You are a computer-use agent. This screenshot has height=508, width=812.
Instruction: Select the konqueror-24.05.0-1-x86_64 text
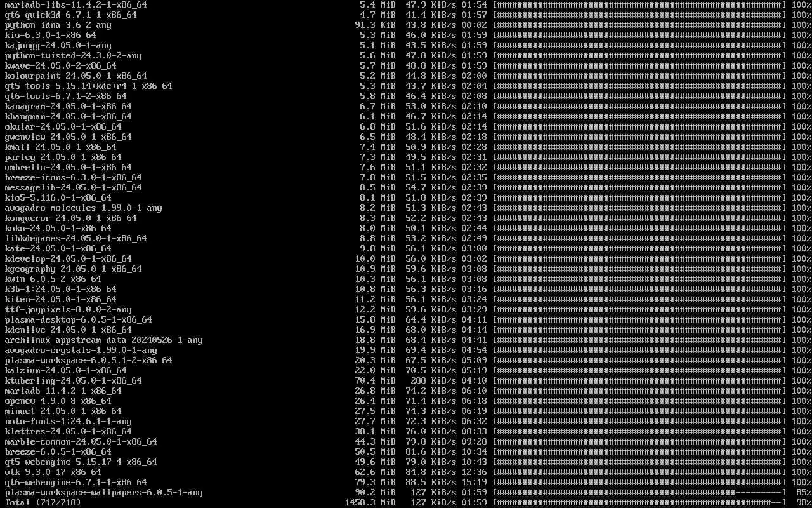click(x=71, y=218)
